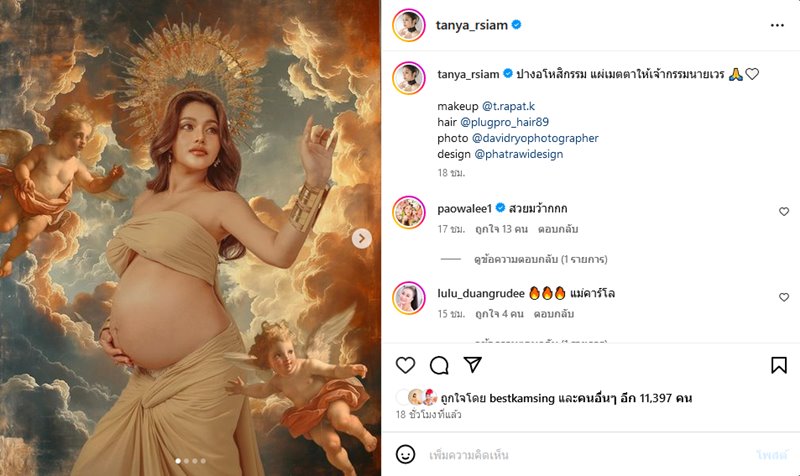Viewport: 800px width, 476px height.
Task: Open paowalee1 profile avatar
Action: (x=410, y=212)
